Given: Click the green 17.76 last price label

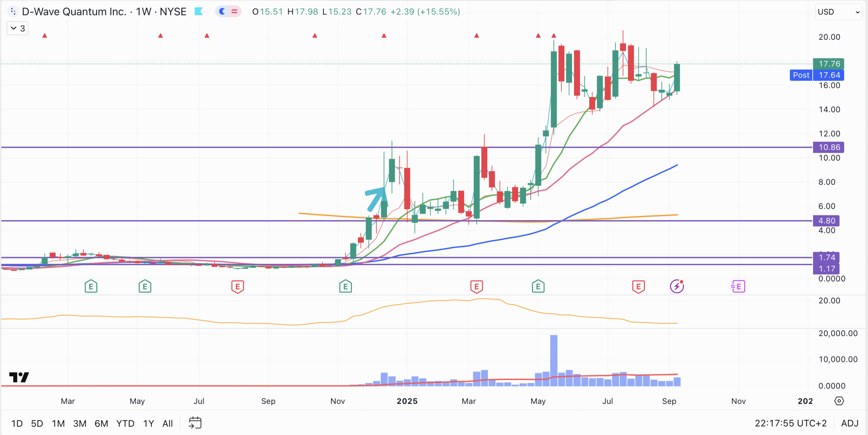Looking at the screenshot, I should (829, 64).
